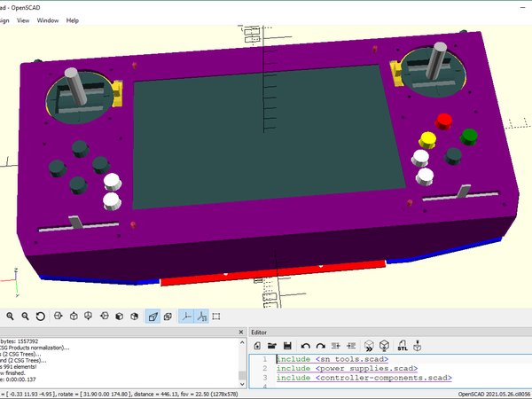This screenshot has width=532, height=399.
Task: Open a file from the editor toolbar
Action: pos(273,345)
